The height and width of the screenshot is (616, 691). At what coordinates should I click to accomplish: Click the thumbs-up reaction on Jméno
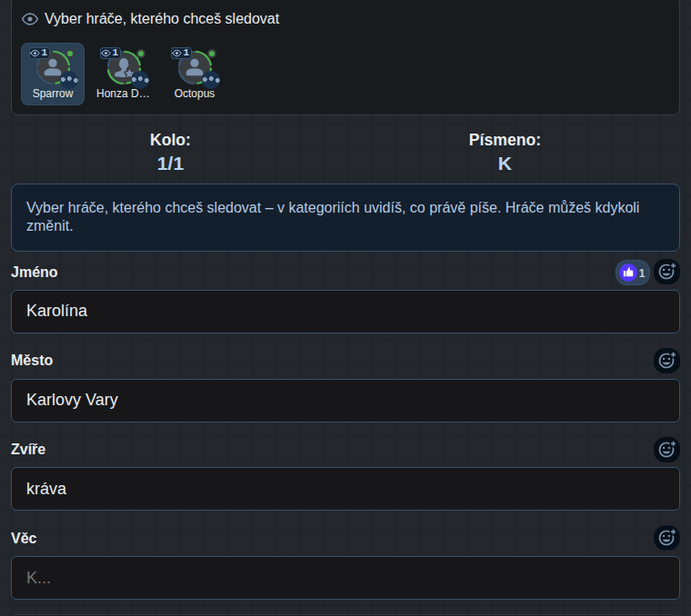(x=633, y=273)
